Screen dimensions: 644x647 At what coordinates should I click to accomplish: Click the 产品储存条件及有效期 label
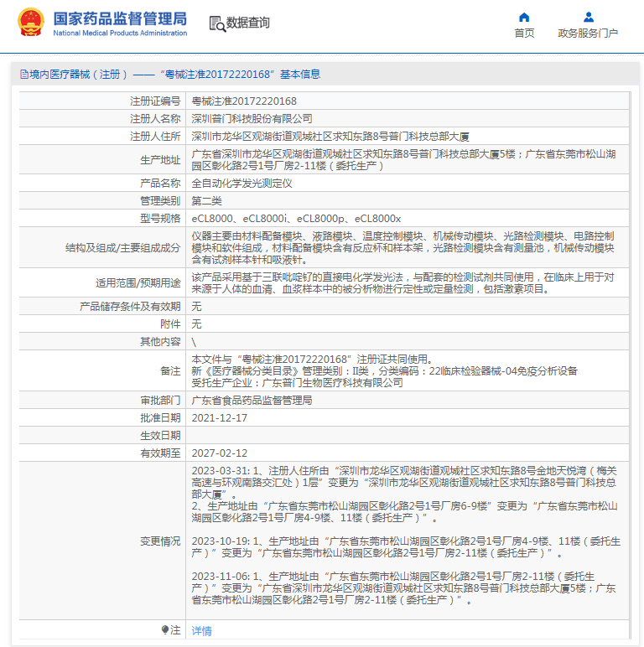point(130,307)
